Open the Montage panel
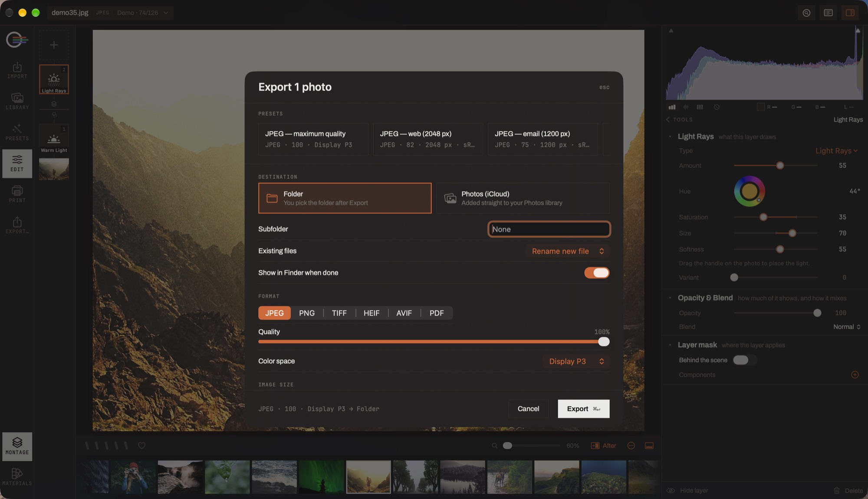This screenshot has height=499, width=868. (x=17, y=446)
